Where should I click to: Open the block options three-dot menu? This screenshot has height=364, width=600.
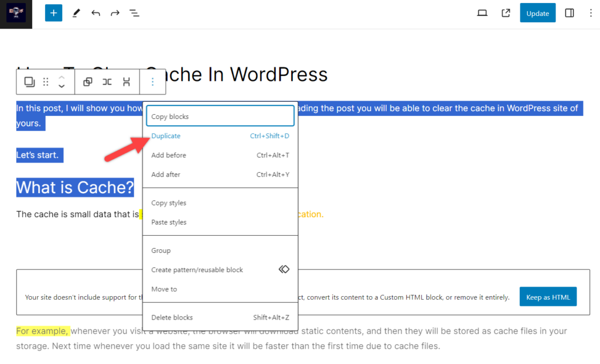(x=152, y=81)
